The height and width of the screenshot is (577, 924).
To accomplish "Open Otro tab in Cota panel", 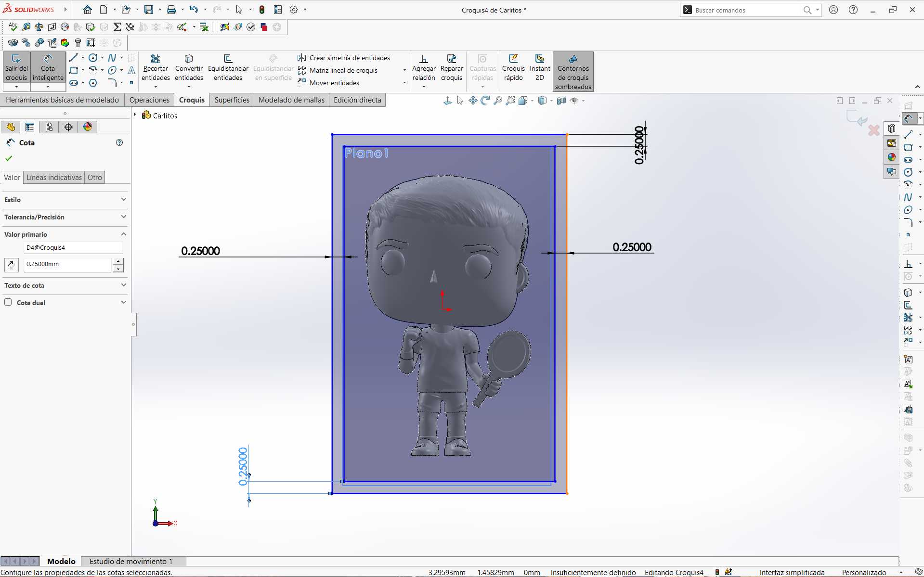I will tap(95, 178).
